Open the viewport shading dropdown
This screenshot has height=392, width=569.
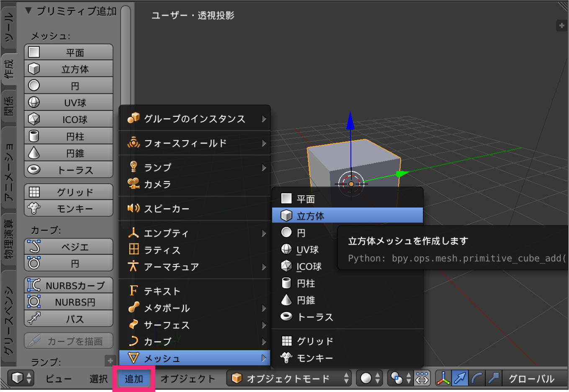(369, 379)
